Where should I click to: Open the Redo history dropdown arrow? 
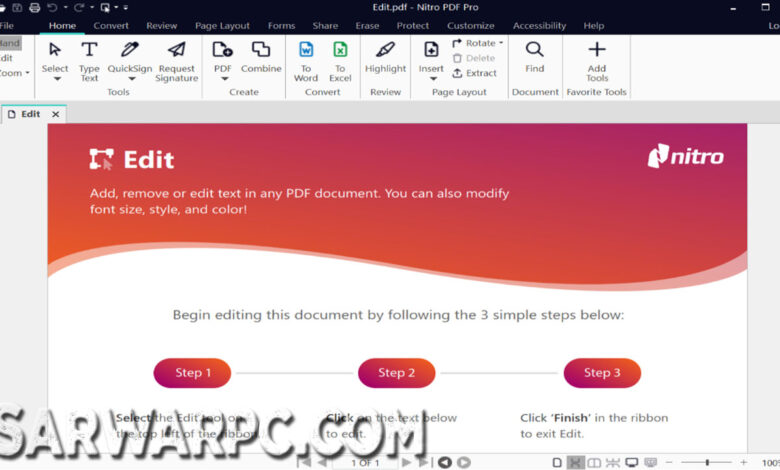click(x=92, y=7)
